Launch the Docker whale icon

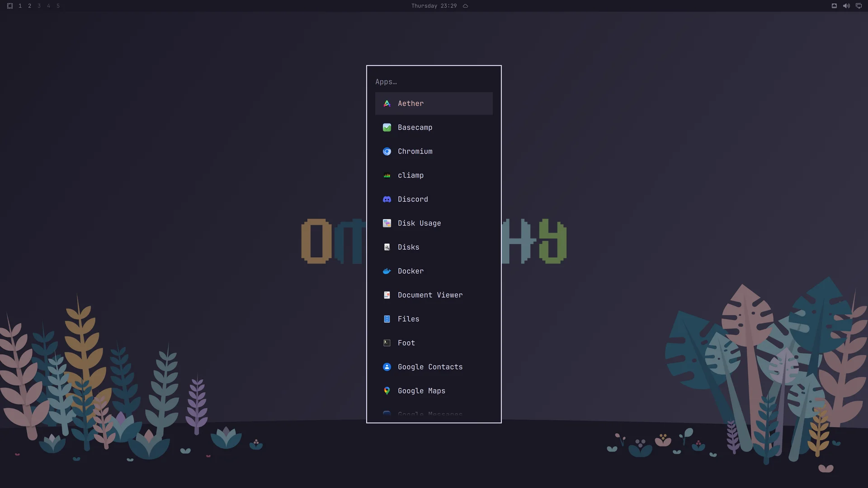coord(387,271)
